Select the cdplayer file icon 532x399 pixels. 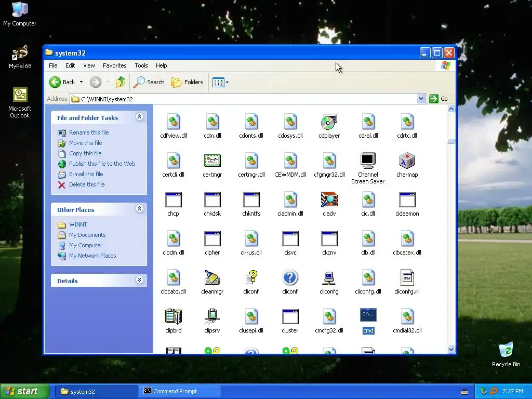click(329, 122)
